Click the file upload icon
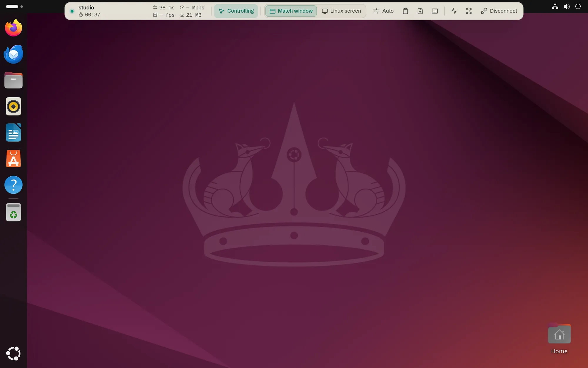The image size is (588, 368). (x=420, y=11)
